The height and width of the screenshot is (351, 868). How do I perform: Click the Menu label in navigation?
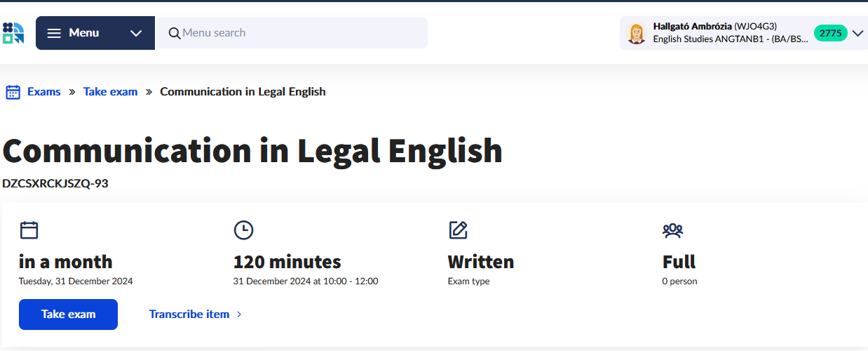83,33
